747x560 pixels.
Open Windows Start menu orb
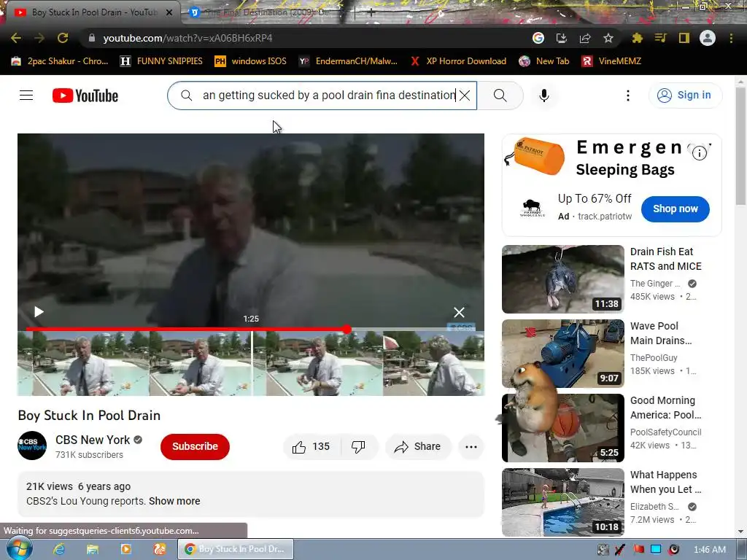[x=19, y=549]
